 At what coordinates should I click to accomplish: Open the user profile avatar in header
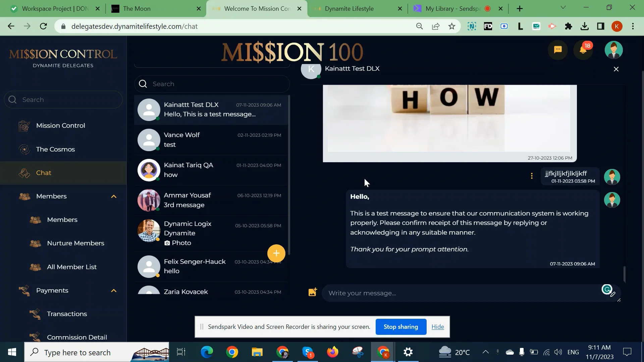(x=613, y=50)
